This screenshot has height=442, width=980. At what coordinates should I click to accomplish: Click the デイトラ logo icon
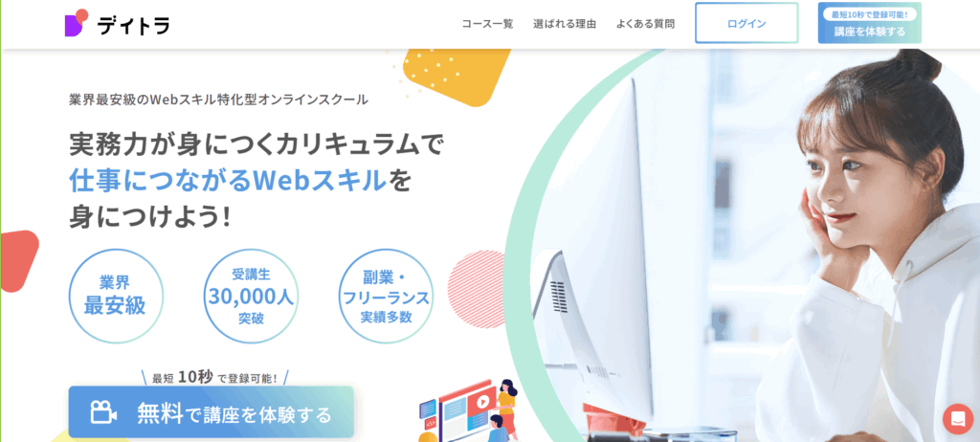tap(77, 23)
